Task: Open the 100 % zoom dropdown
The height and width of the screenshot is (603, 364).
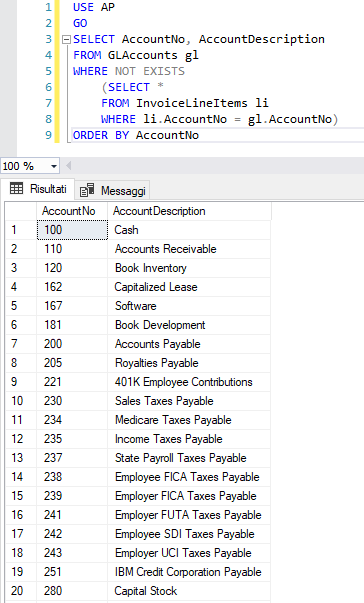Action: tap(54, 167)
